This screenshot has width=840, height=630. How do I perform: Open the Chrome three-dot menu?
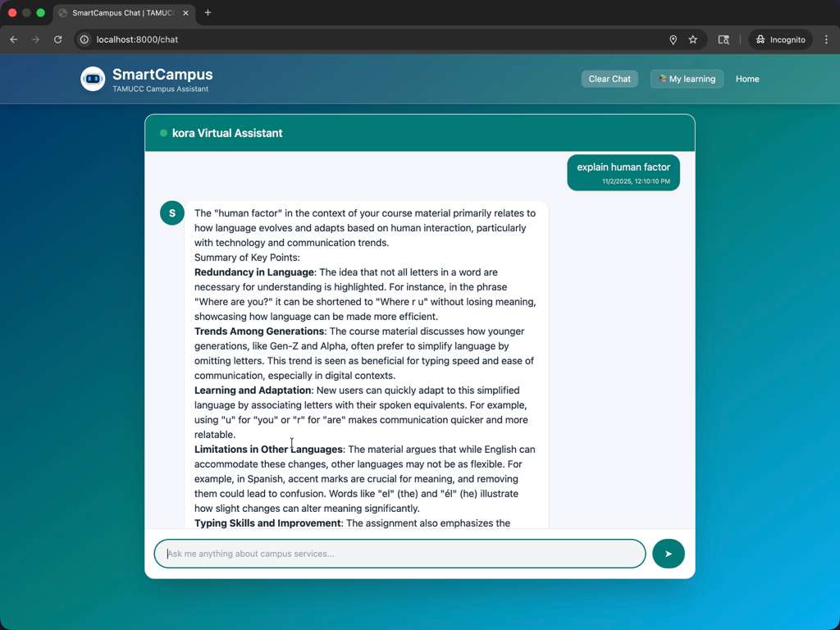point(826,39)
